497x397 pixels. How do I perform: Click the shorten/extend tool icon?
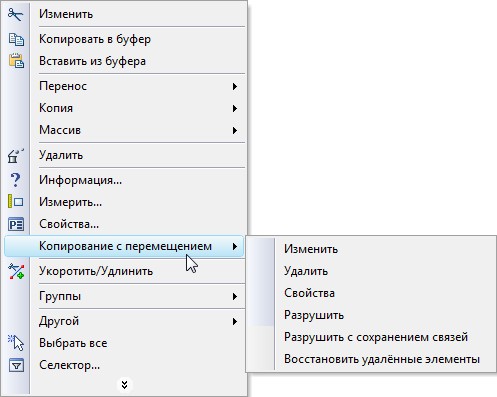click(16, 271)
